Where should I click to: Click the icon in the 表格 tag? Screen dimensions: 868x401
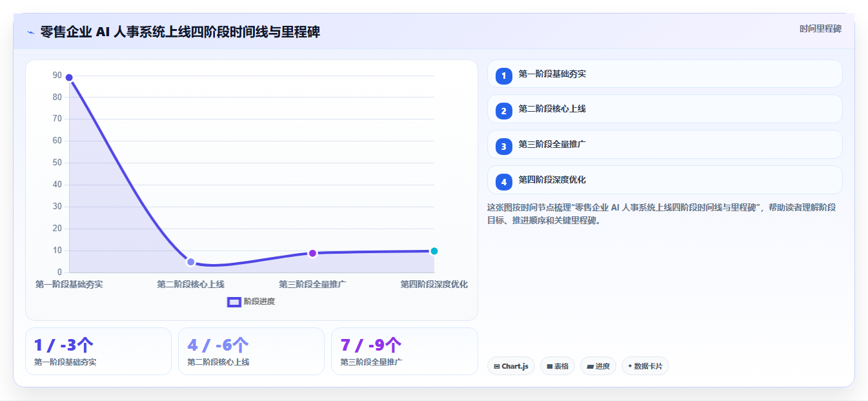coord(550,366)
